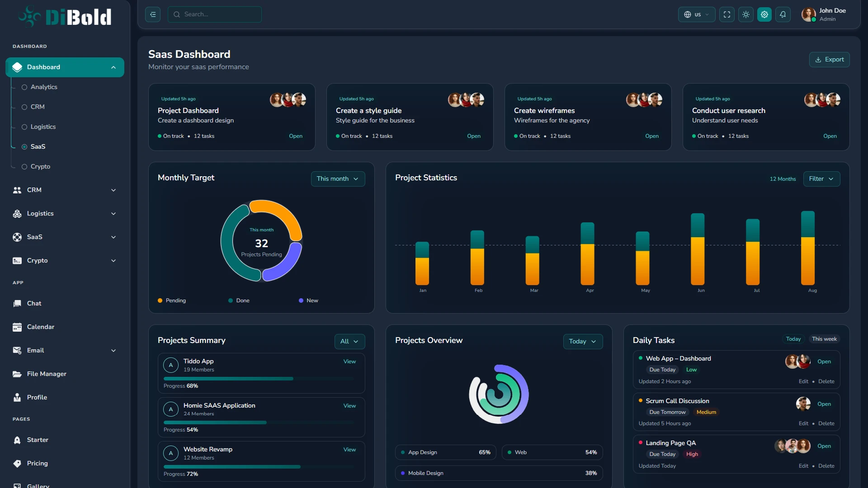Viewport: 868px width, 488px height.
Task: Click Homie SAAS Application avatar circle
Action: click(x=170, y=409)
